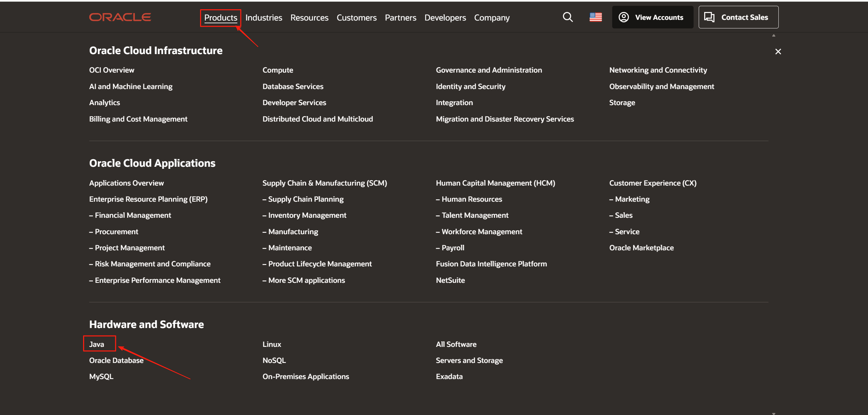Go to OCI Overview
Image resolution: width=868 pixels, height=415 pixels.
click(x=111, y=70)
